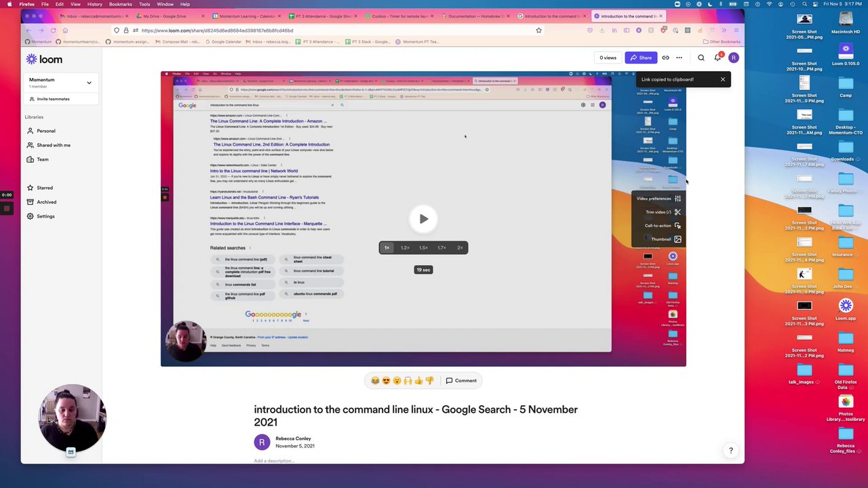Click Rebecca Conley author name
868x488 pixels.
[x=293, y=439]
